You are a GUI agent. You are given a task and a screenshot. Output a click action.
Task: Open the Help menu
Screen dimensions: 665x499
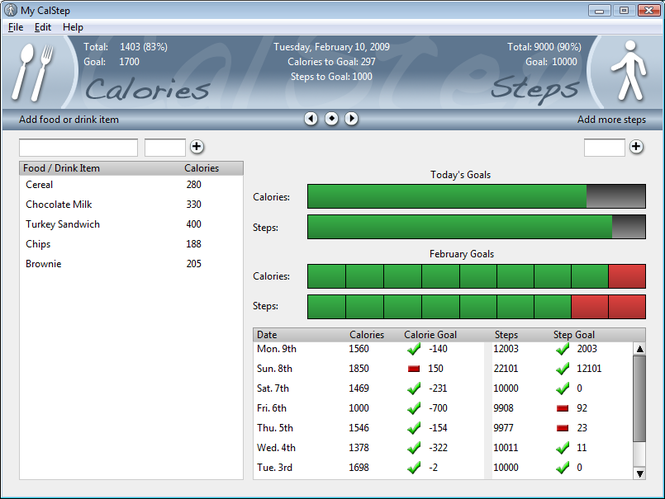click(x=73, y=27)
